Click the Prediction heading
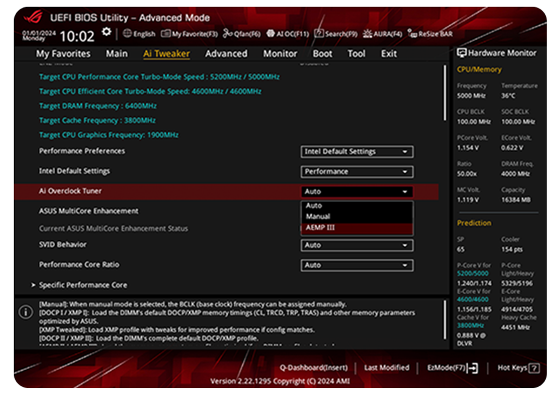The width and height of the screenshot is (558, 400). click(474, 223)
